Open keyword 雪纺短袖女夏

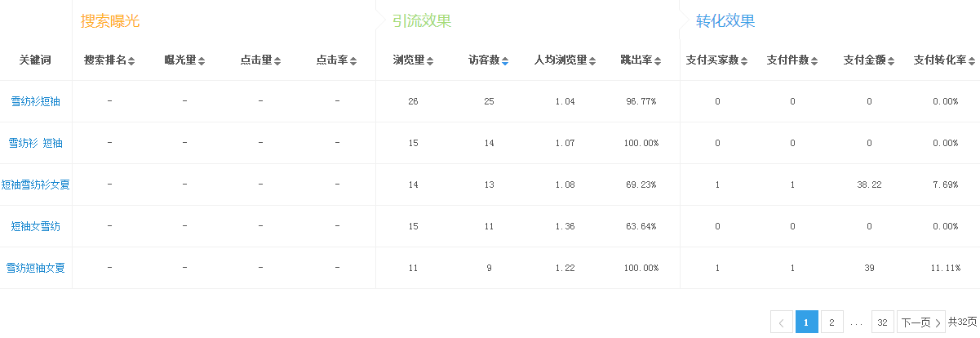(x=36, y=268)
